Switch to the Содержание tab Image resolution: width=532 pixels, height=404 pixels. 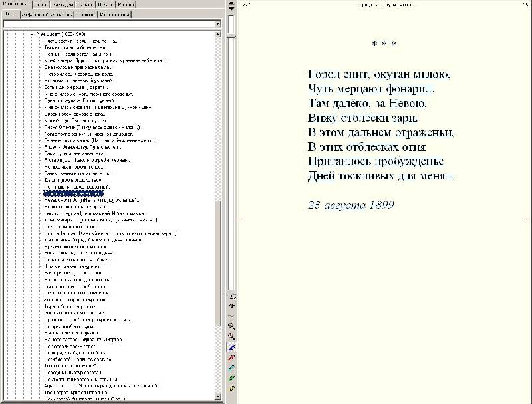16,4
